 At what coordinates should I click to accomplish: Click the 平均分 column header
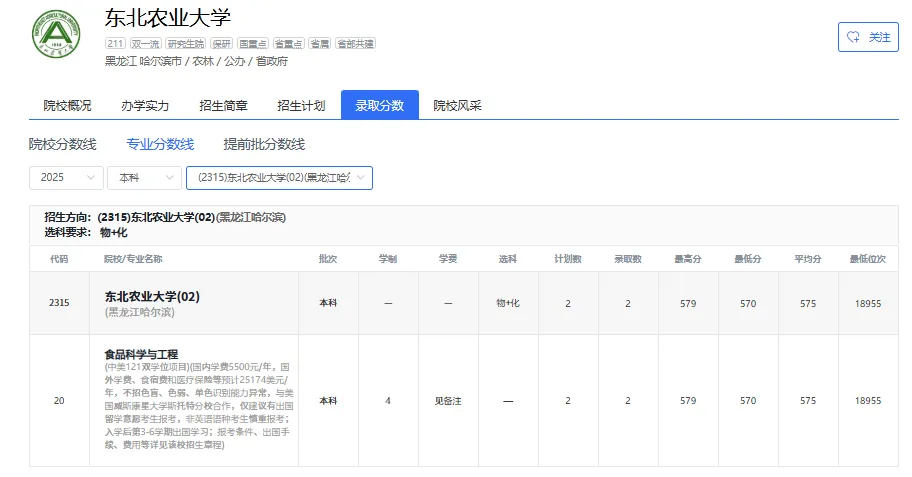point(808,259)
